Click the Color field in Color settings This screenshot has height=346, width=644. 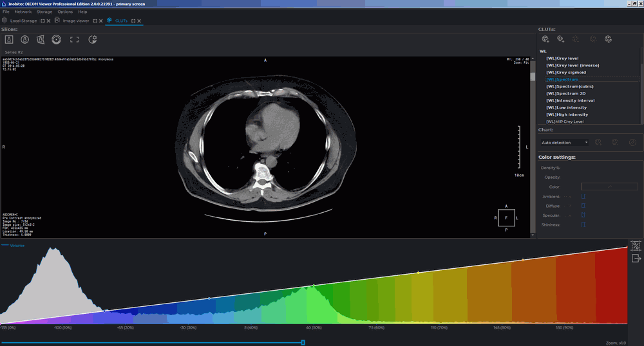coord(609,187)
